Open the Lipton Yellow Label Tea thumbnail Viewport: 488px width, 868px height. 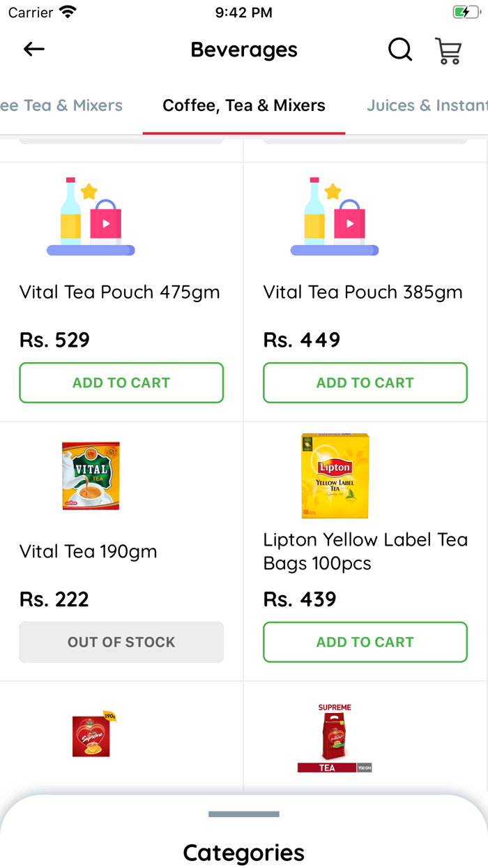[x=334, y=475]
